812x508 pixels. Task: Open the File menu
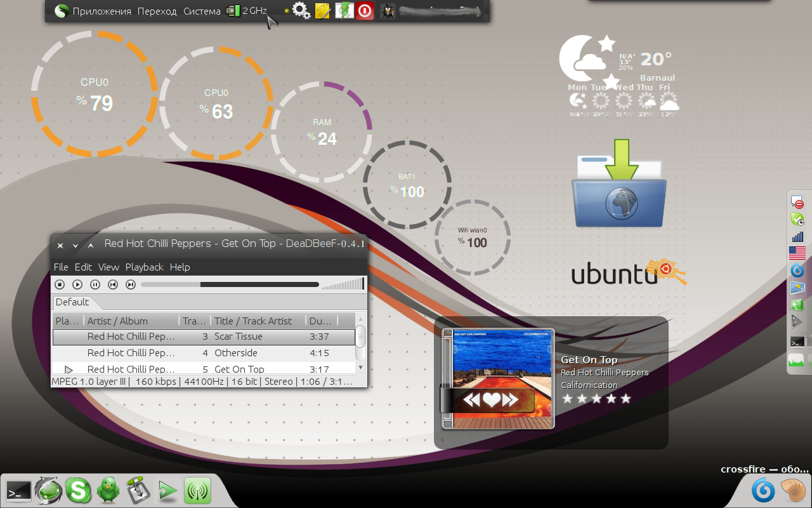click(x=61, y=267)
